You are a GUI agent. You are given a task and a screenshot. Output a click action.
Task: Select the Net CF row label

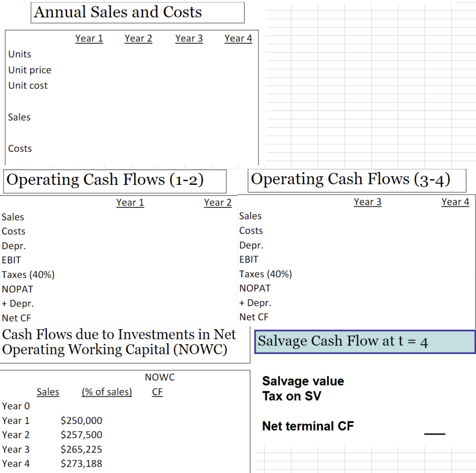pos(17,318)
